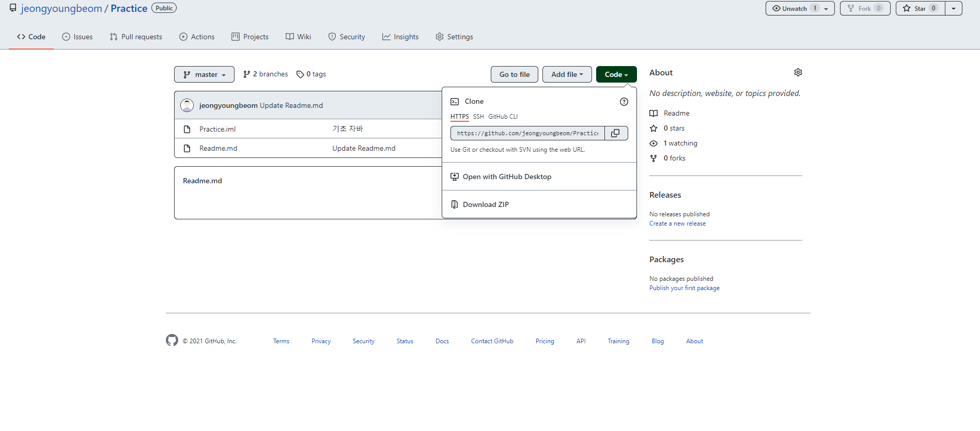Click the clone URL text field
The image size is (980, 431).
point(527,133)
